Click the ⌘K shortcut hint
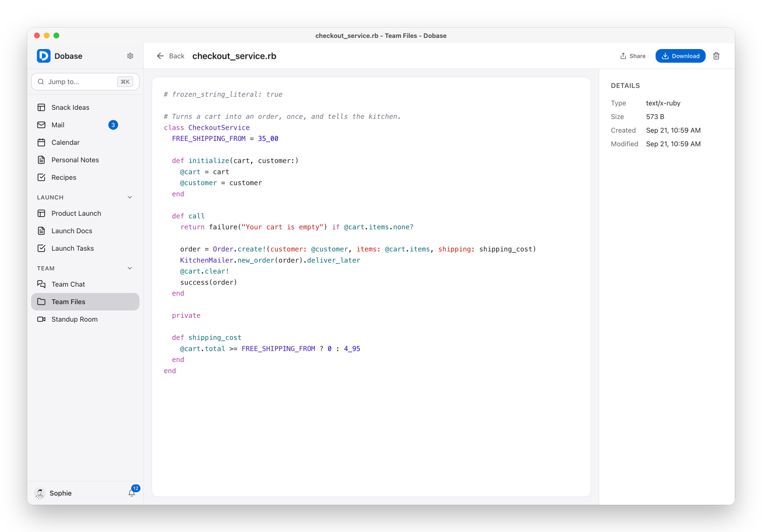This screenshot has height=532, width=762. (x=125, y=82)
